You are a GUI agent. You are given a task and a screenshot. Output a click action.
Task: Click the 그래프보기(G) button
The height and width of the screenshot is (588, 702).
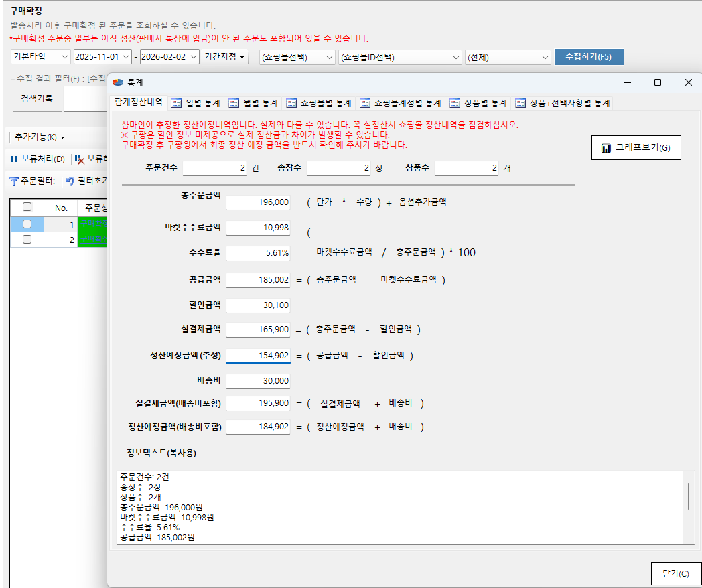coord(636,148)
